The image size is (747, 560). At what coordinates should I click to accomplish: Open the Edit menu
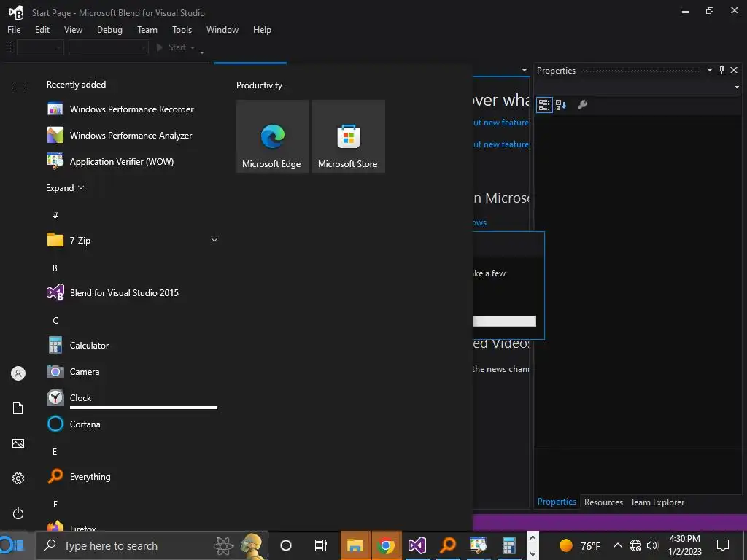(x=42, y=29)
